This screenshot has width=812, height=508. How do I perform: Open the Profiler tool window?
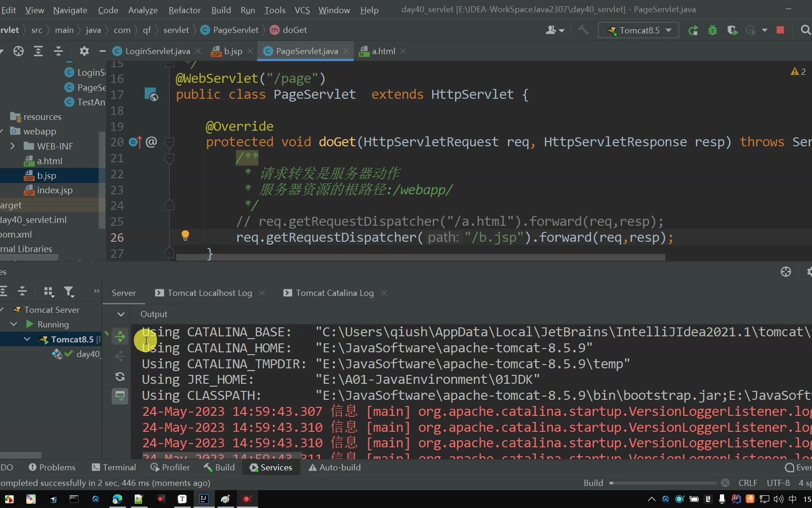point(170,468)
